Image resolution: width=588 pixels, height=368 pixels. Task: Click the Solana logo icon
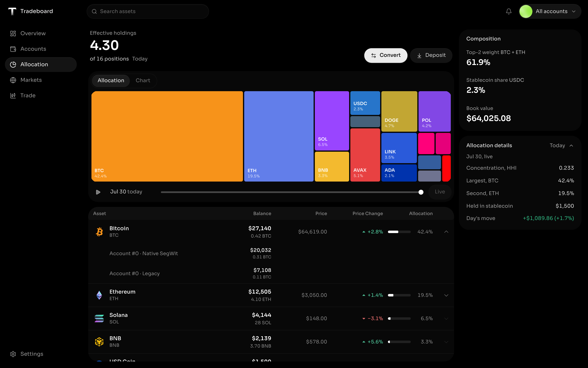(99, 318)
